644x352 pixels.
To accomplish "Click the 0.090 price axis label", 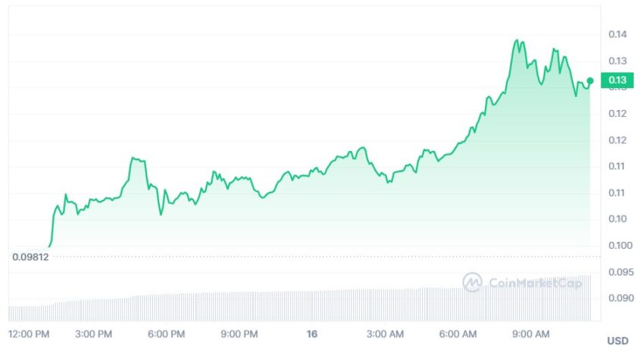I will click(621, 298).
